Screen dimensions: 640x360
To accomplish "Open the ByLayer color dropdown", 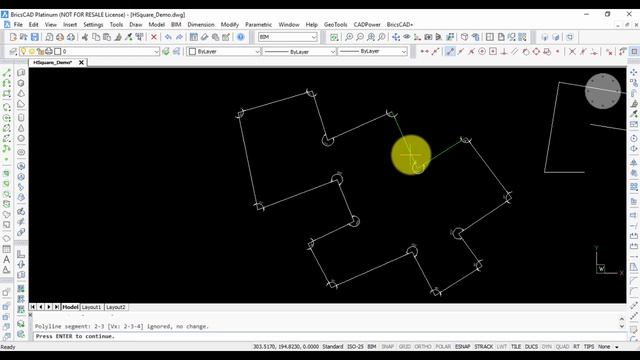I will pos(224,51).
